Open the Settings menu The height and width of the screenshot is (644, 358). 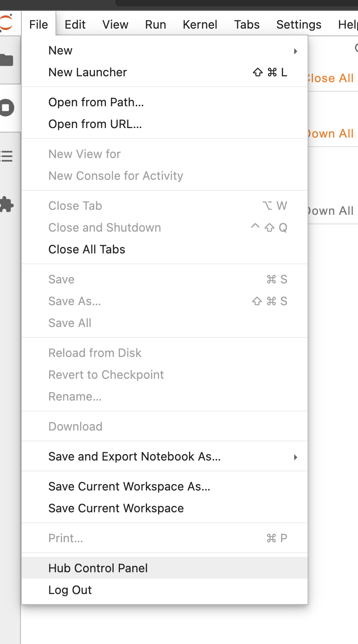coord(298,24)
